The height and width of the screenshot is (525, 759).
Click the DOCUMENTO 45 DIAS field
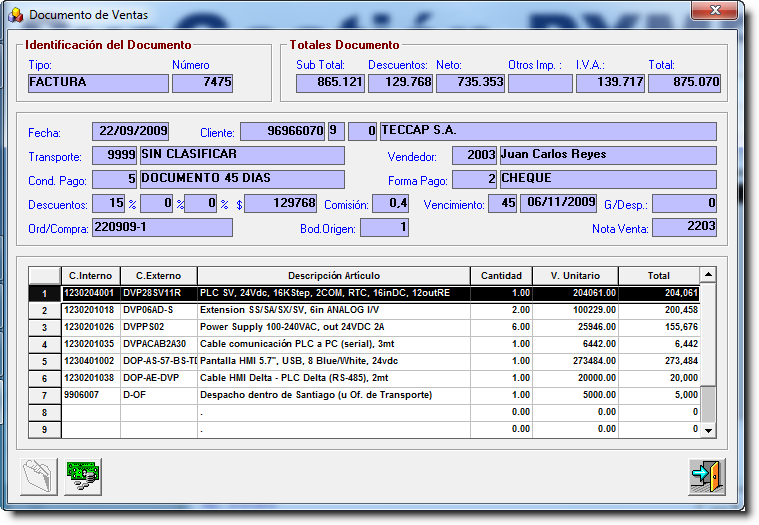pos(242,180)
